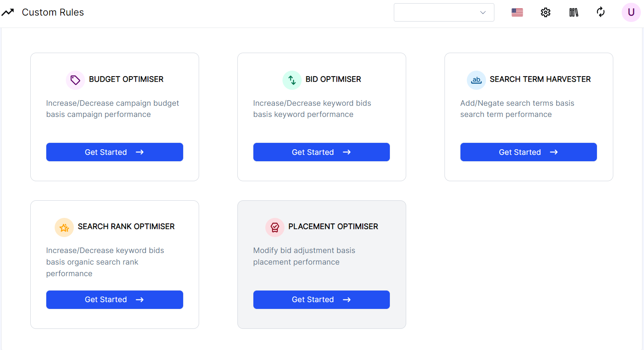
Task: Open the user profile avatar
Action: pos(631,12)
